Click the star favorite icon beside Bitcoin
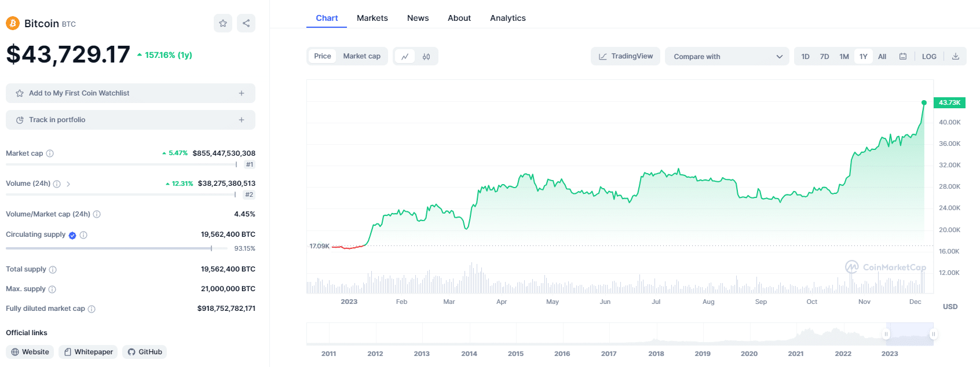Screen dimensions: 980x367 click(x=223, y=23)
